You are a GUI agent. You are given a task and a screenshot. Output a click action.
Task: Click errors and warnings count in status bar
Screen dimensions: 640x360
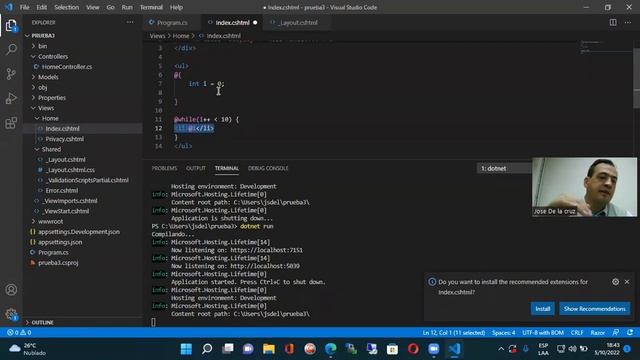coord(19,333)
